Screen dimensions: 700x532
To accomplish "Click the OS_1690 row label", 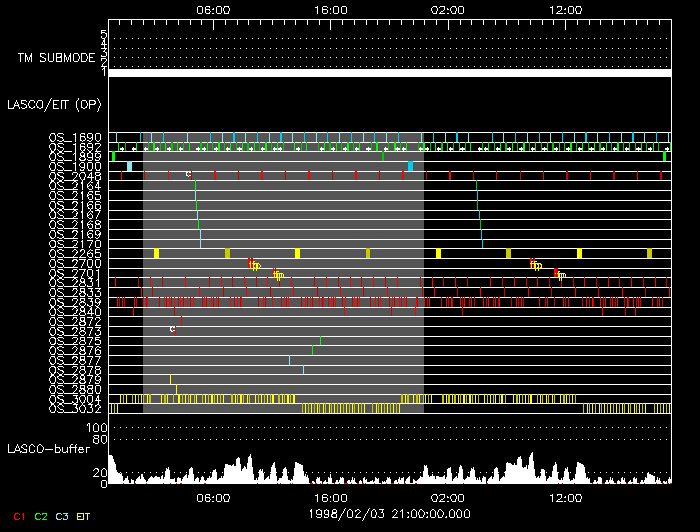I will point(75,137).
